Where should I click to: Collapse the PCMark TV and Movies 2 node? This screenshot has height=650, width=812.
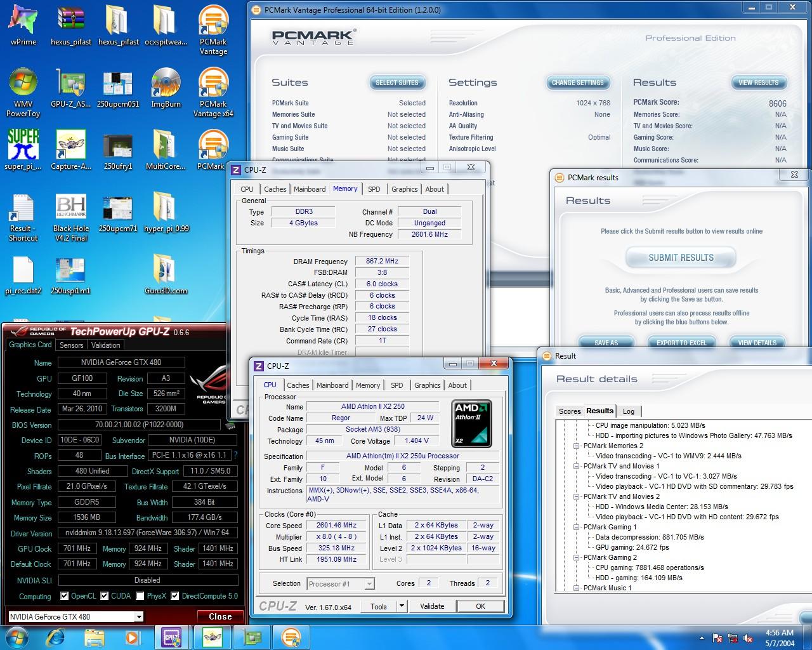pos(576,496)
